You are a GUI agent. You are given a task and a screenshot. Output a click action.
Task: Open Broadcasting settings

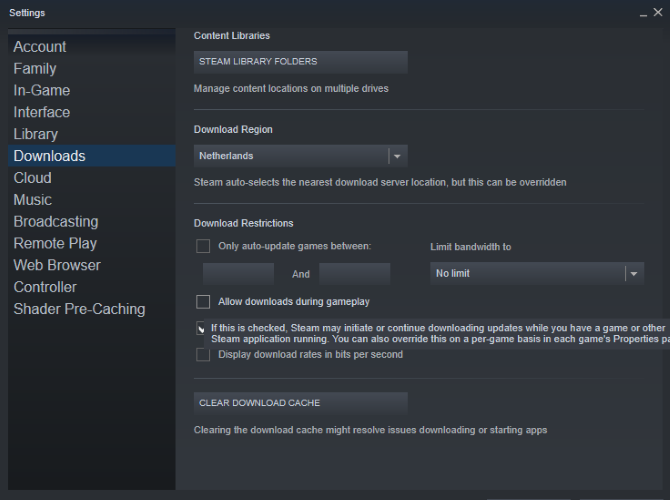click(x=56, y=222)
